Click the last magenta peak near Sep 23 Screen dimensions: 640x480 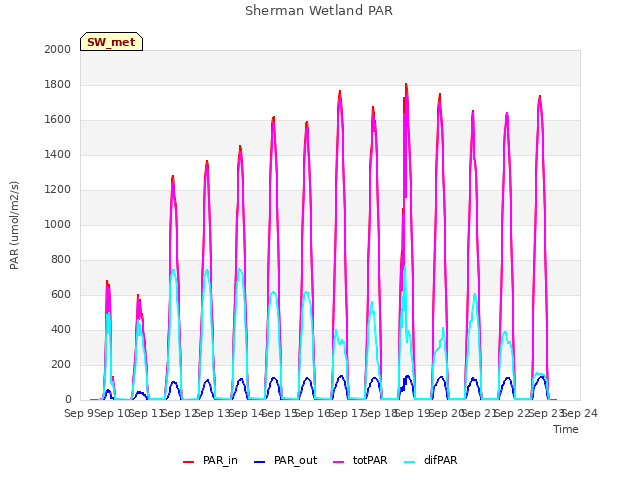(x=540, y=97)
